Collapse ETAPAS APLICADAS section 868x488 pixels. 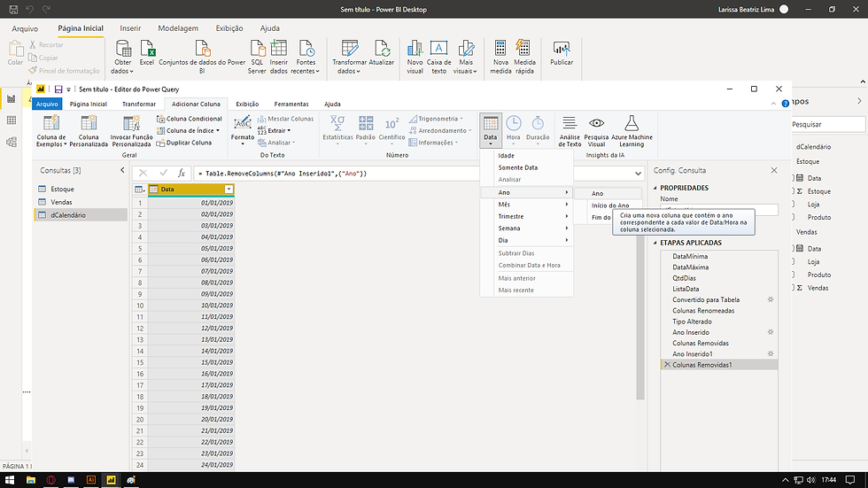(655, 243)
